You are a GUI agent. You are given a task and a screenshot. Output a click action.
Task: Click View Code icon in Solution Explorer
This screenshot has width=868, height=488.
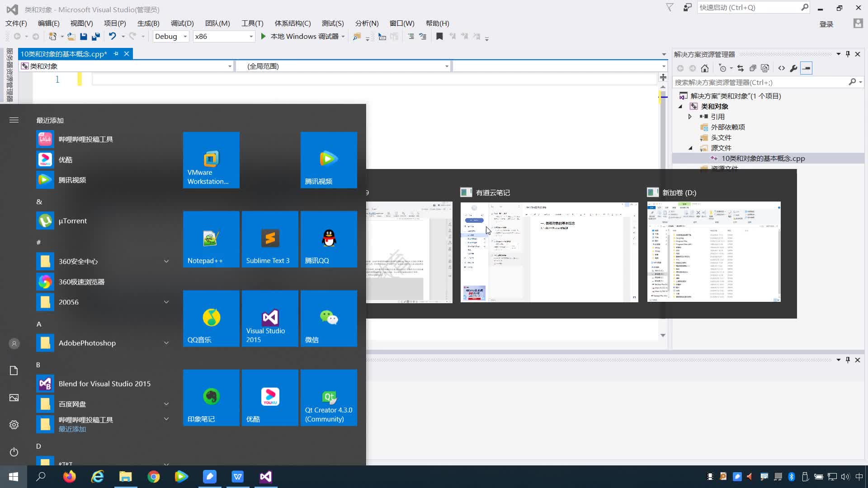click(x=782, y=68)
